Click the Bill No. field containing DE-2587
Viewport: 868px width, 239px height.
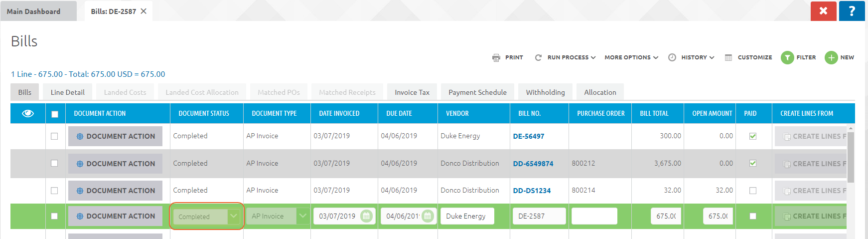538,217
